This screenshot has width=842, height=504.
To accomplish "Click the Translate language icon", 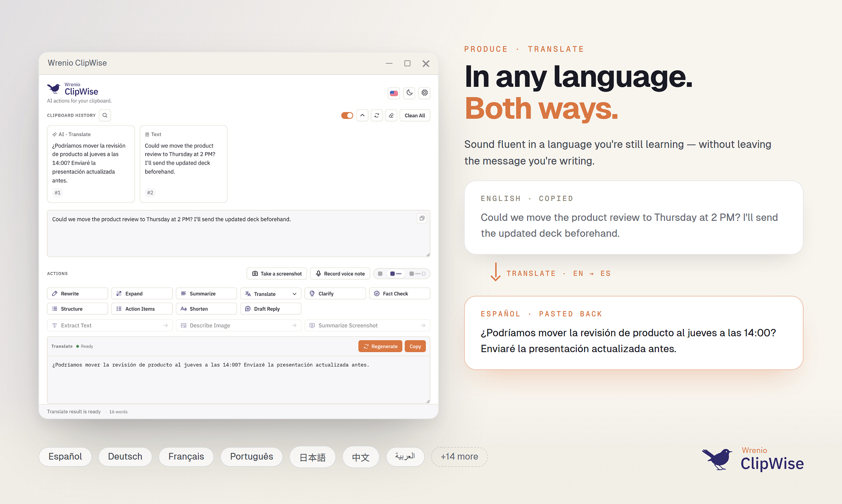I will 248,294.
